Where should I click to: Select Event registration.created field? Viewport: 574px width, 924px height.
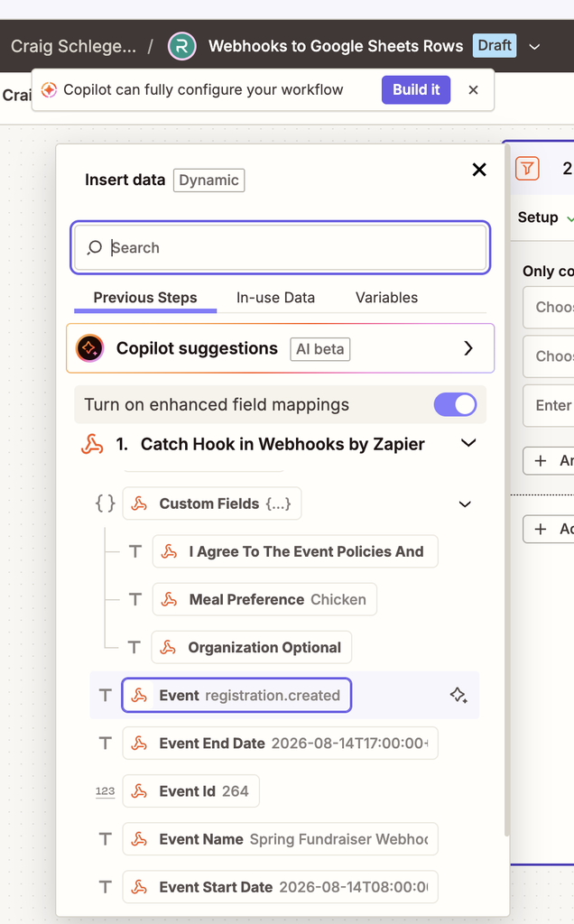click(236, 696)
